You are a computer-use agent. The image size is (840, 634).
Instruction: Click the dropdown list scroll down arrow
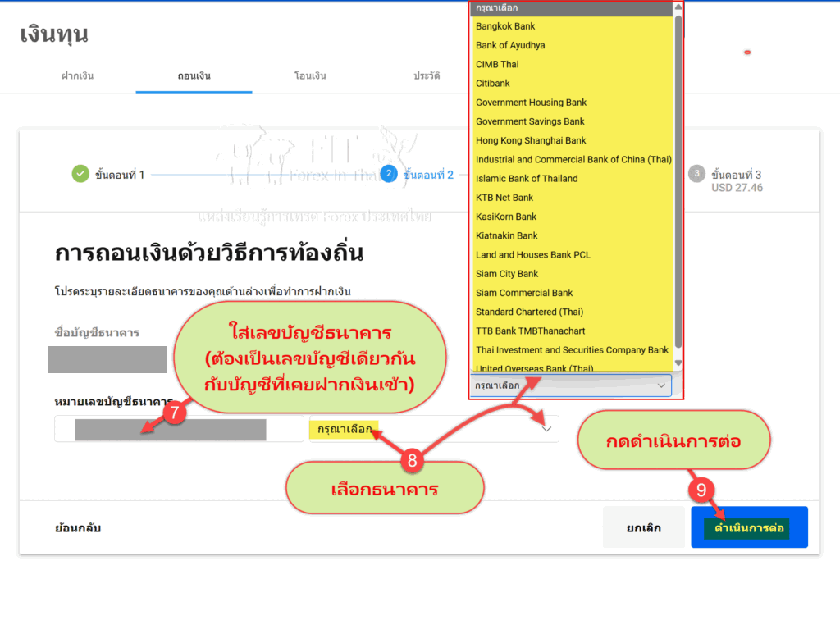[678, 363]
